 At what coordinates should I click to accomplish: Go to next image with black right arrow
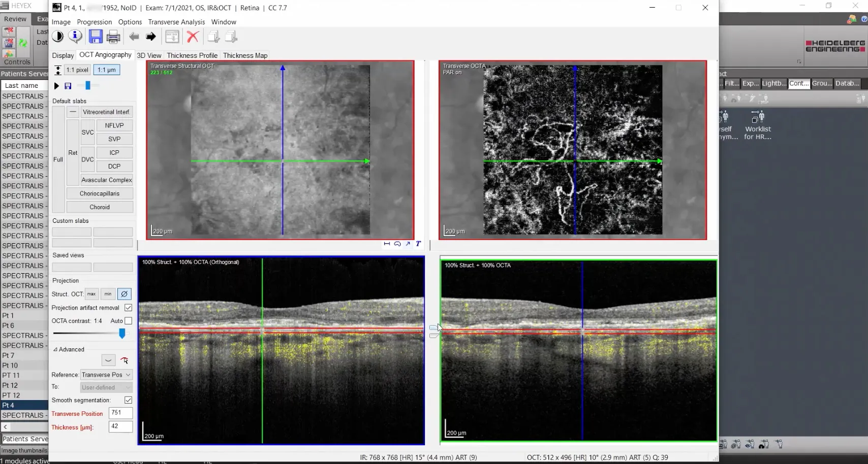coord(151,37)
